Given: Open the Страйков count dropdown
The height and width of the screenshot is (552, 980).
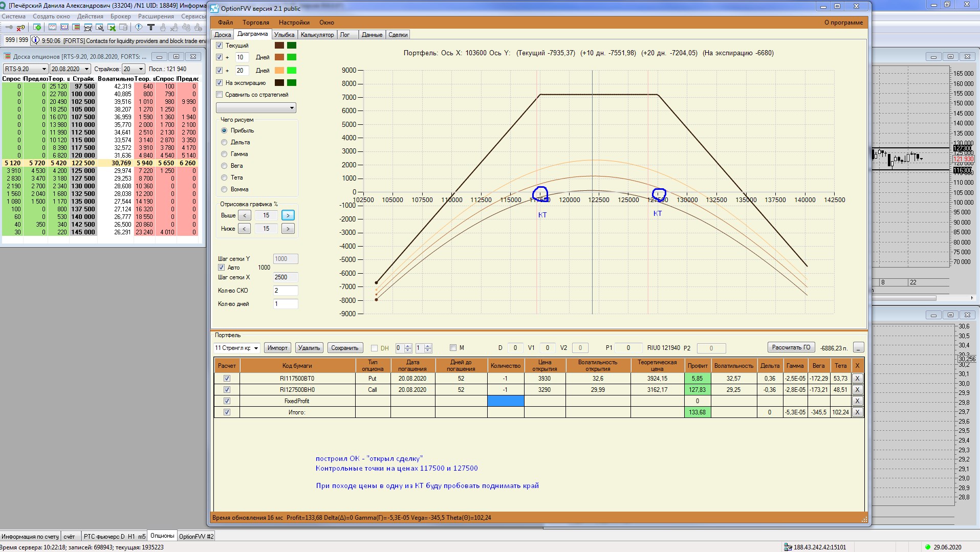Looking at the screenshot, I should click(141, 69).
